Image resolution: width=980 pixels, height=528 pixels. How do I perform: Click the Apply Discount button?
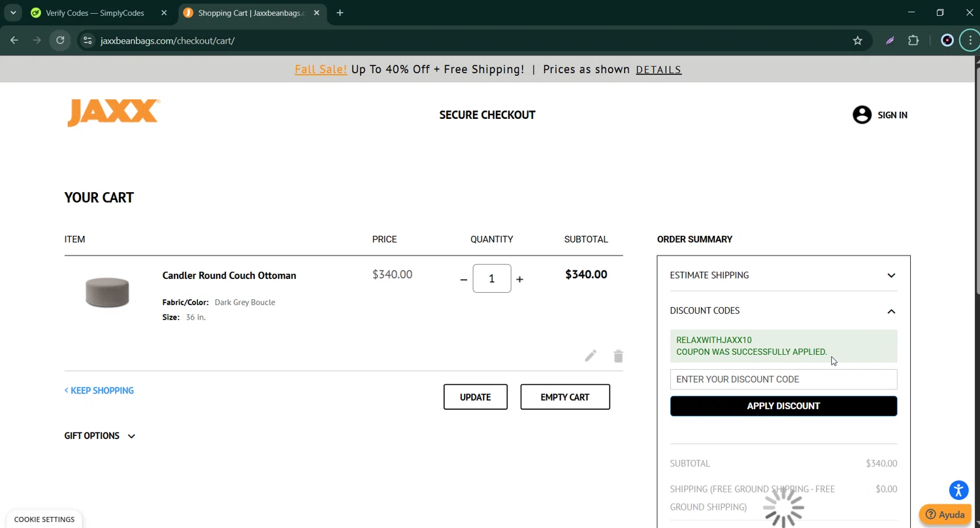point(783,406)
